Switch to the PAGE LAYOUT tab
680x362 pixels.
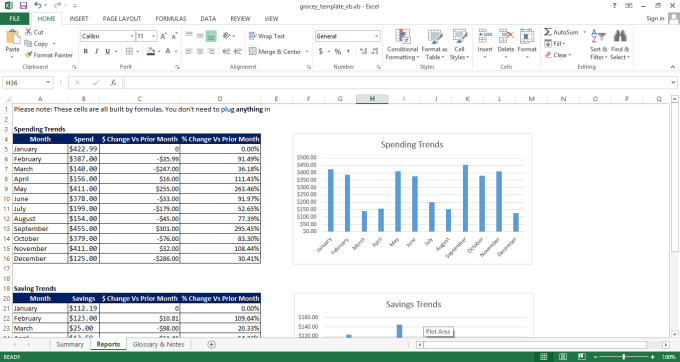coord(122,19)
